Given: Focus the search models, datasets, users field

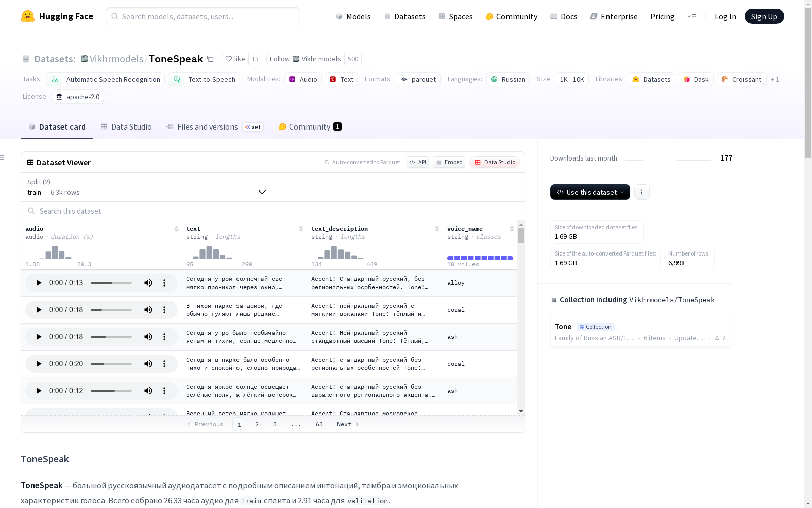Looking at the screenshot, I should [203, 16].
